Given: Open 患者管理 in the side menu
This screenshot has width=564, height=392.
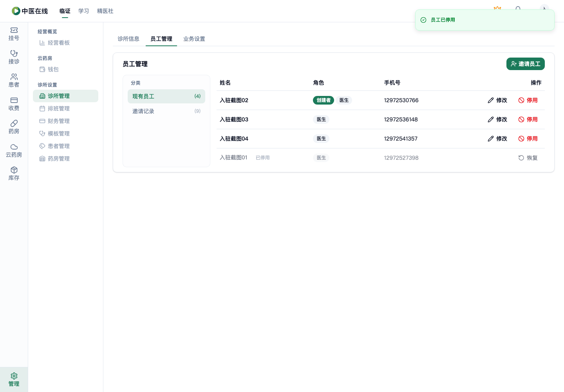Looking at the screenshot, I should tap(65, 146).
